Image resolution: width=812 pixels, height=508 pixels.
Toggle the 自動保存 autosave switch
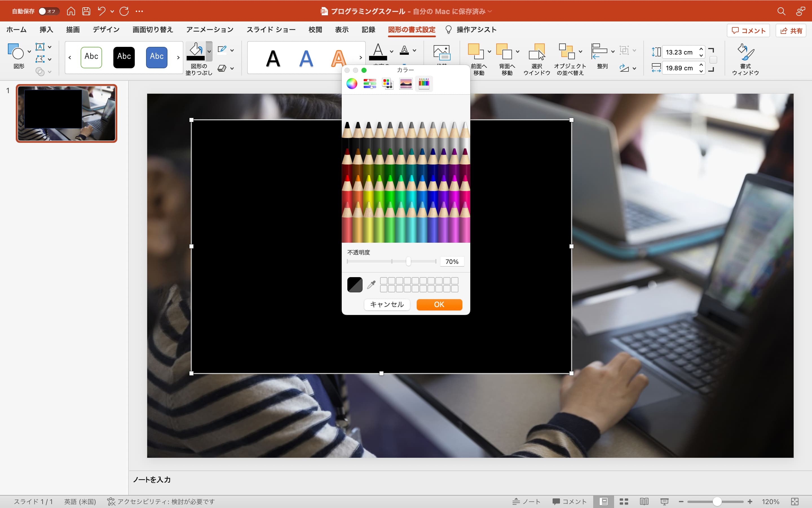click(x=49, y=11)
